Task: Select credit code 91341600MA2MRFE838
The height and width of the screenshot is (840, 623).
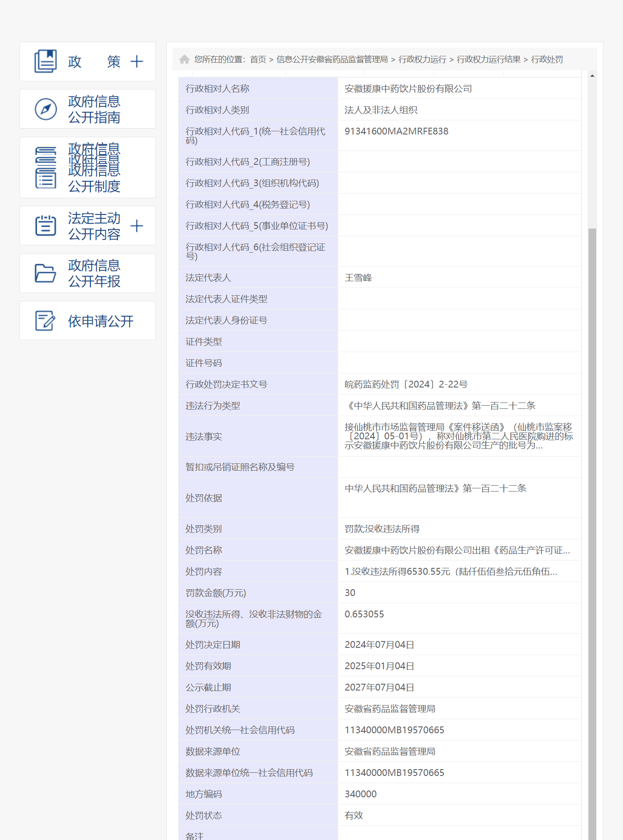Action: point(396,131)
